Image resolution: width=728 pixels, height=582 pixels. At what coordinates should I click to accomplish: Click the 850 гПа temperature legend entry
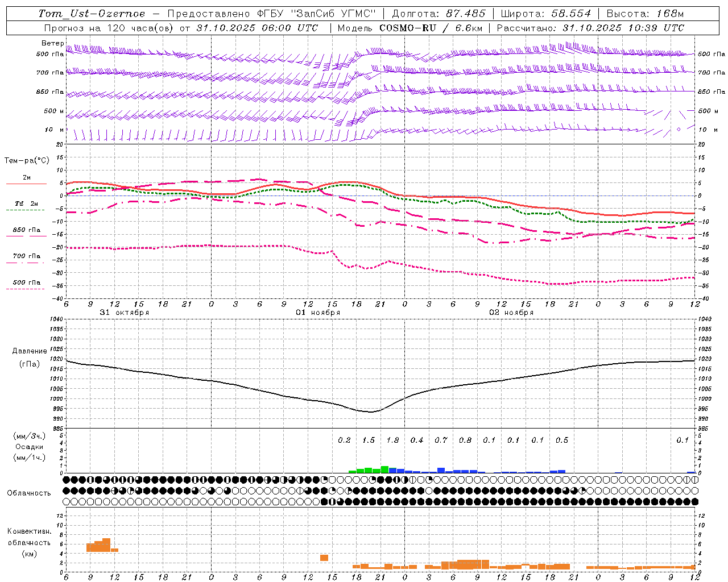[27, 230]
